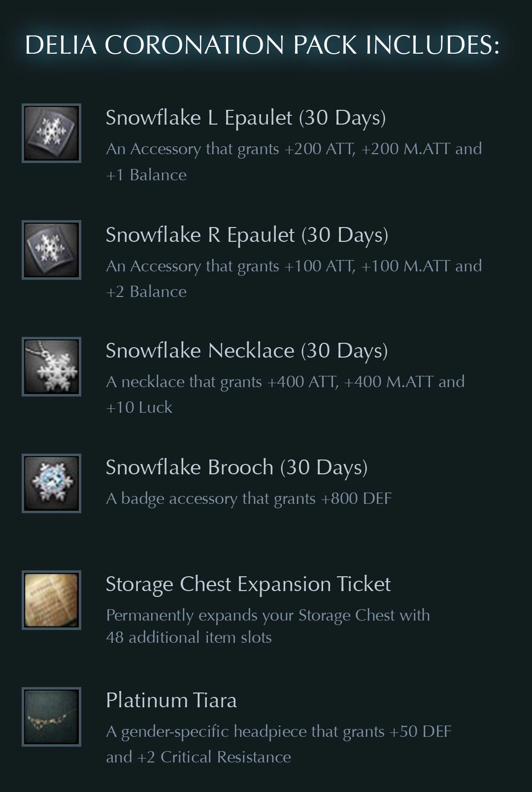Select the 48 additional item slots text

[189, 637]
